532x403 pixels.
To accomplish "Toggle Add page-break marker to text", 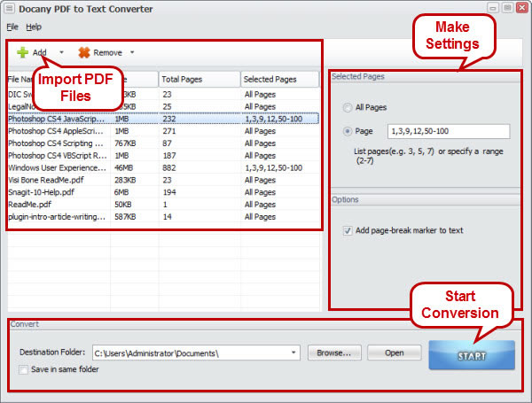I will tap(348, 230).
